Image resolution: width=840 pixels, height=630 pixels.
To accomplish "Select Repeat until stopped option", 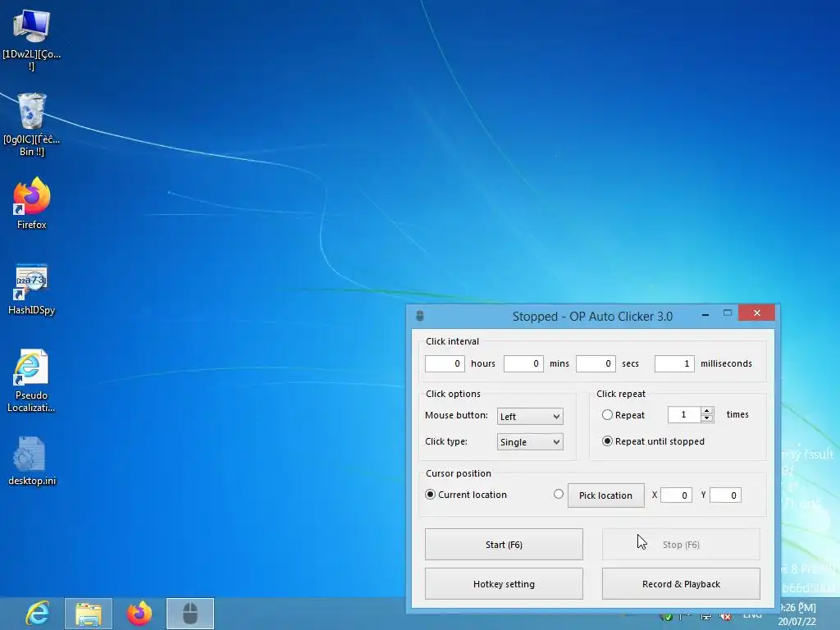I will click(607, 441).
